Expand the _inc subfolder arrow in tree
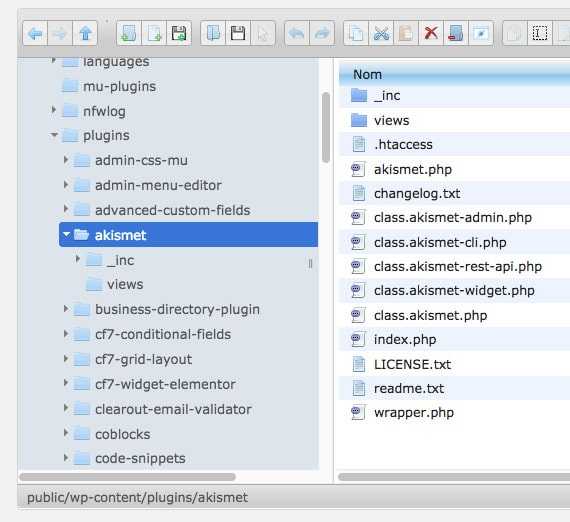The height and width of the screenshot is (522, 570). [78, 259]
